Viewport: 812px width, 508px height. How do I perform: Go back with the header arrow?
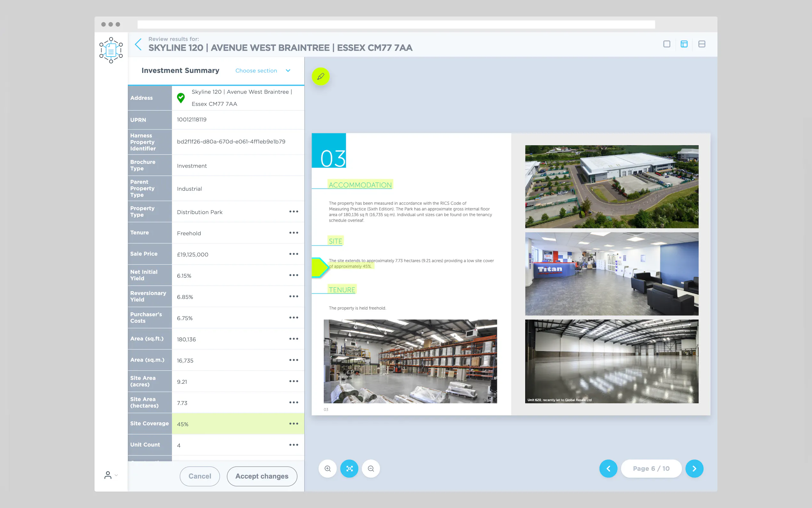point(138,44)
